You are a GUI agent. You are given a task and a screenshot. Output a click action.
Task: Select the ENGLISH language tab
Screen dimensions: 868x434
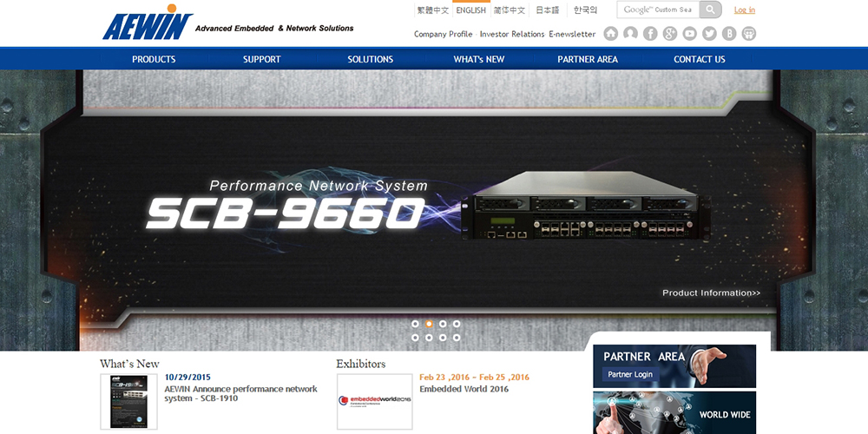point(471,10)
